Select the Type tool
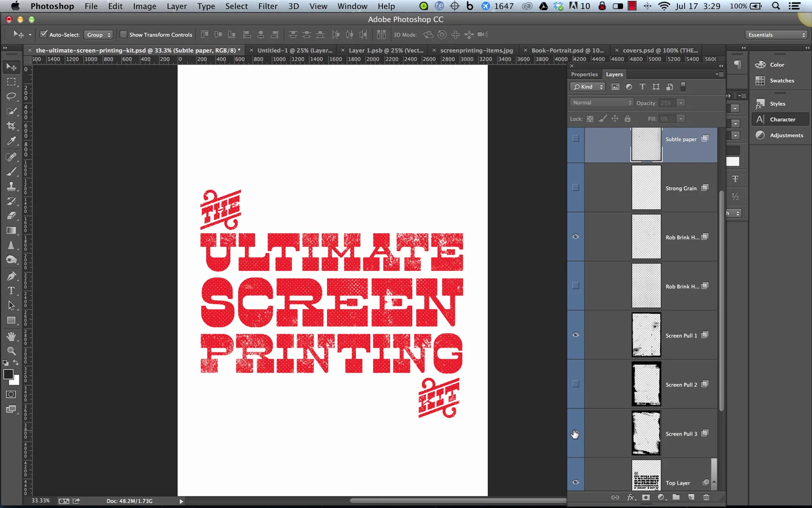 click(11, 291)
